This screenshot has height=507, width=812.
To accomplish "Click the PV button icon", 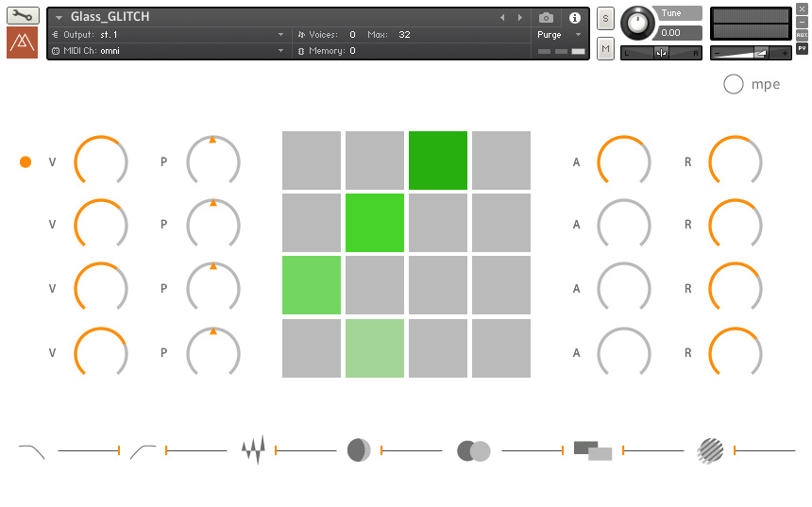I will pyautogui.click(x=802, y=48).
